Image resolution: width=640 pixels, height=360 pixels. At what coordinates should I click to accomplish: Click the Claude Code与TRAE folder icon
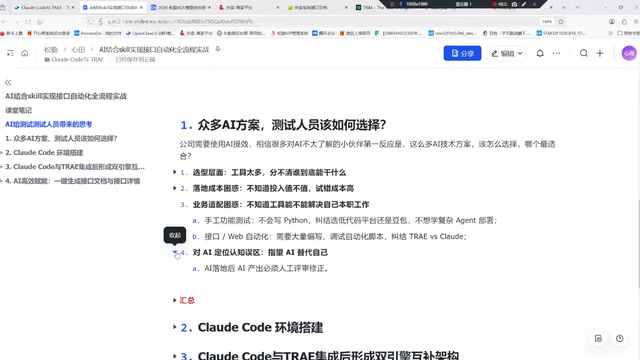coord(47,60)
